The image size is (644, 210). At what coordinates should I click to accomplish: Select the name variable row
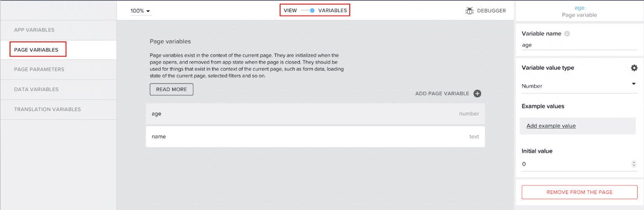(x=315, y=137)
